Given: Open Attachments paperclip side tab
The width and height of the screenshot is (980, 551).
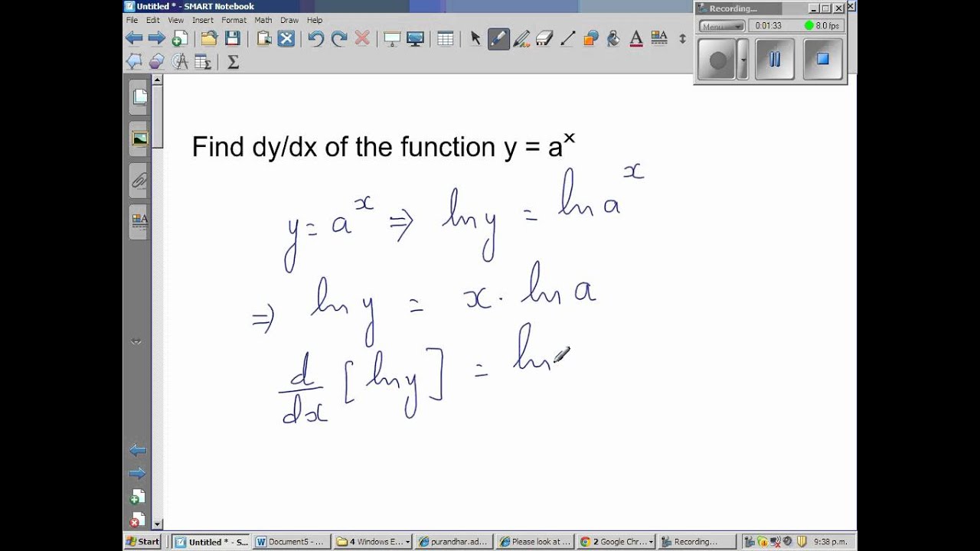Looking at the screenshot, I should tap(139, 181).
